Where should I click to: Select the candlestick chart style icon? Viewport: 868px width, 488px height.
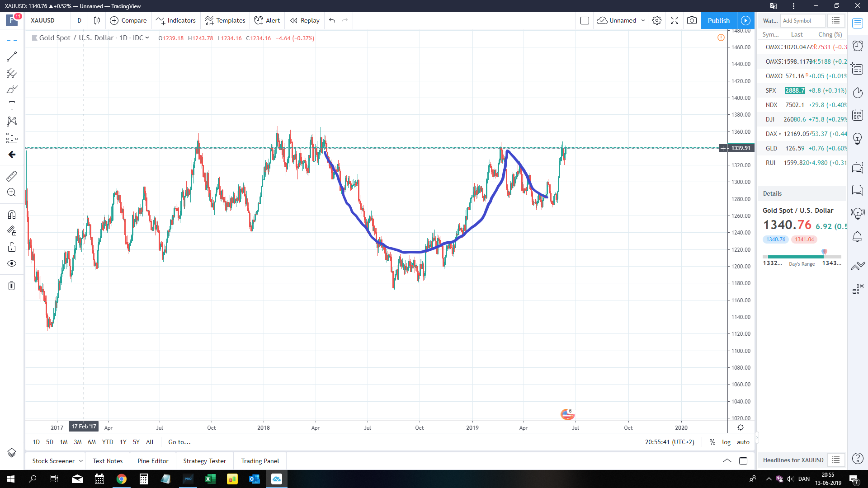97,20
